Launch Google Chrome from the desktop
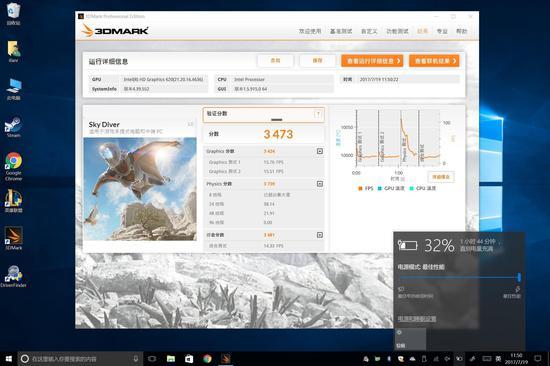The image size is (550, 366). [13, 166]
